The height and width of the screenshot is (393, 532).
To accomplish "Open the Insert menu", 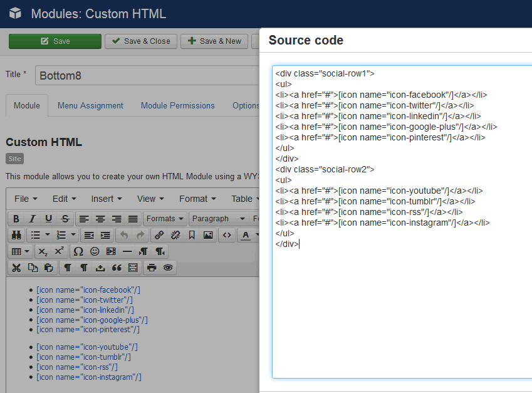I will (x=106, y=199).
